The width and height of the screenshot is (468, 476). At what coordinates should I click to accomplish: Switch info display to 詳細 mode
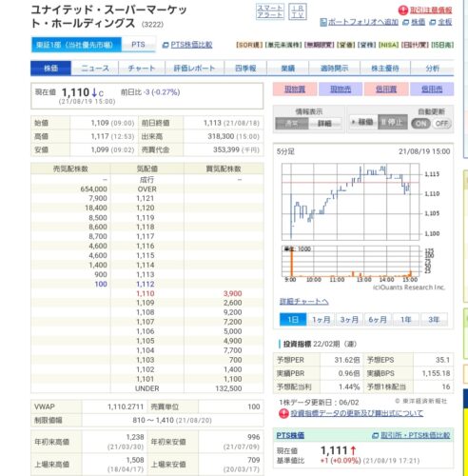pos(325,124)
